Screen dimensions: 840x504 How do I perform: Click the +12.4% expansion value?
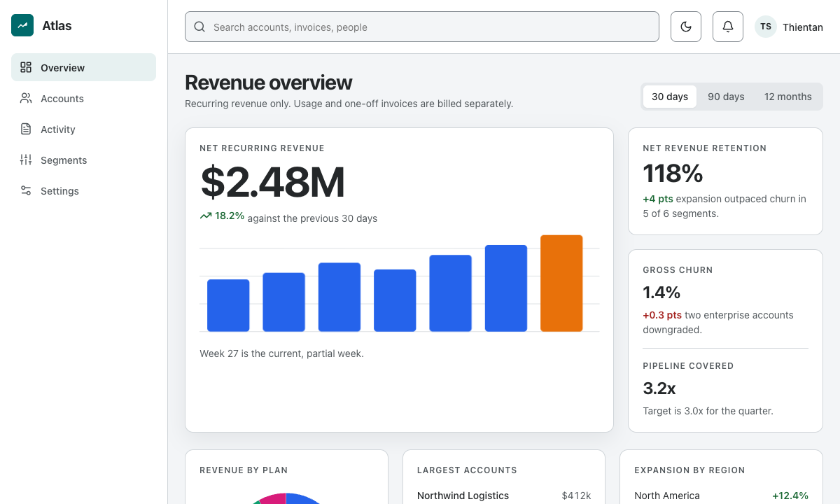point(790,496)
